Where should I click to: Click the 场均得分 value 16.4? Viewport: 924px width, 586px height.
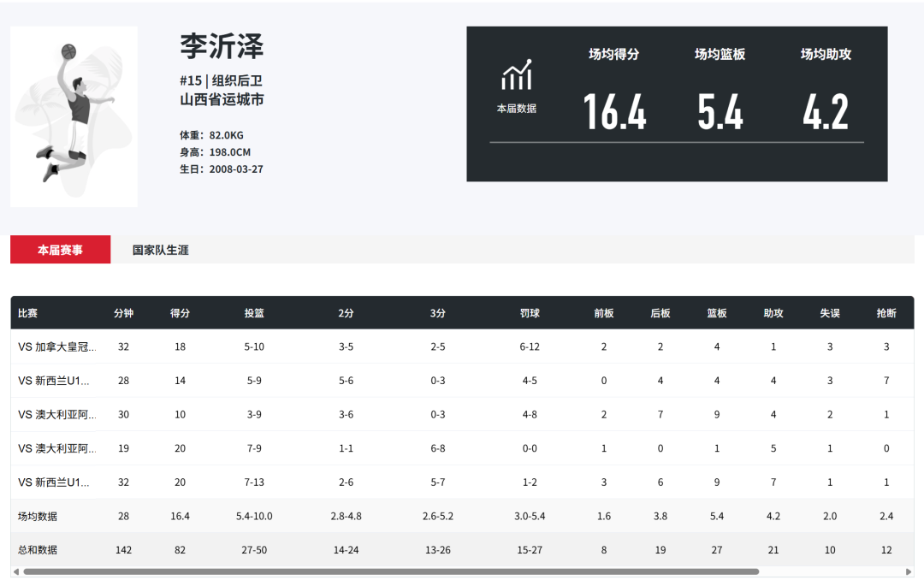pos(614,112)
